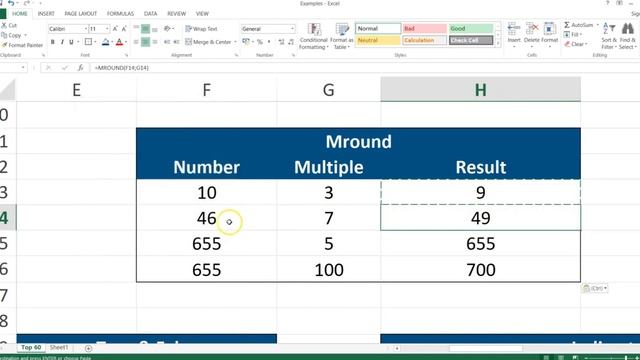Click the Orientation text rotation icon

click(167, 29)
